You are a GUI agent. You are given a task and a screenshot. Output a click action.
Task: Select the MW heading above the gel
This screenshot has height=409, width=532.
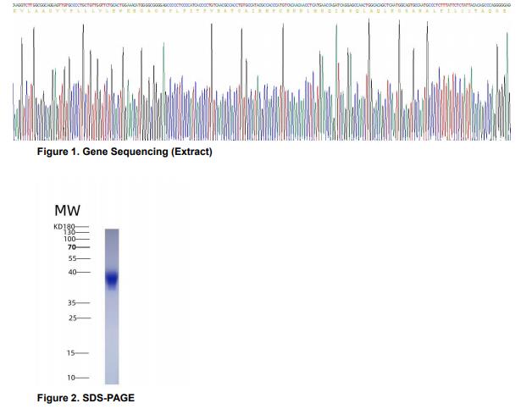67,210
